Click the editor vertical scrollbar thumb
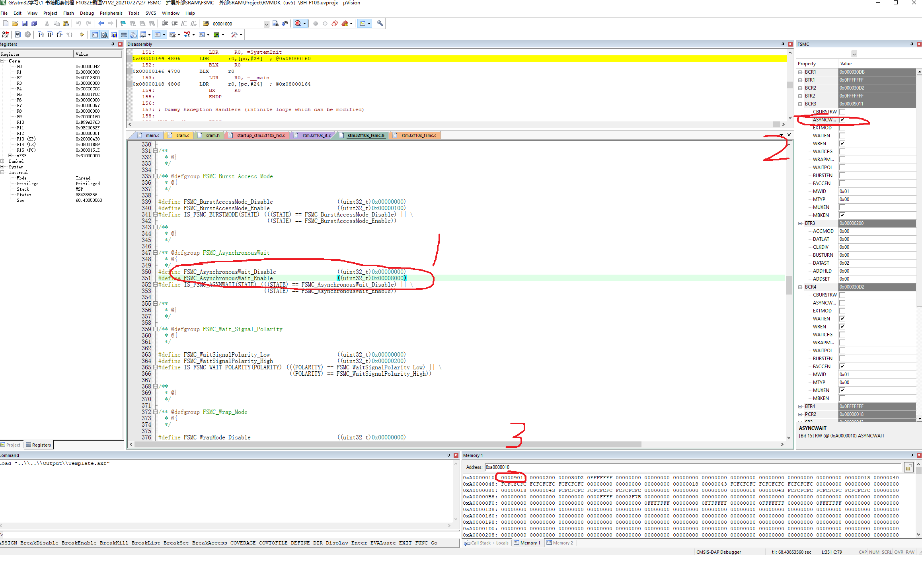 click(789, 285)
